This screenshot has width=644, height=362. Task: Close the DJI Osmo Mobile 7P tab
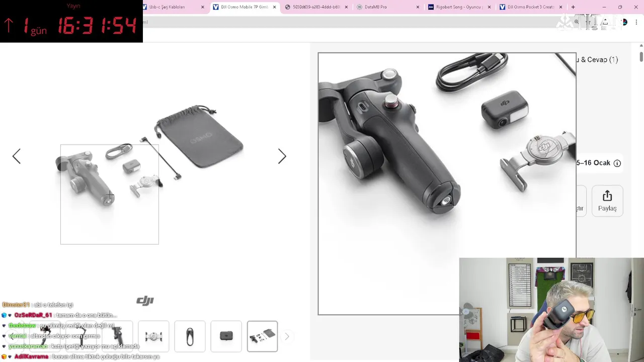point(274,7)
